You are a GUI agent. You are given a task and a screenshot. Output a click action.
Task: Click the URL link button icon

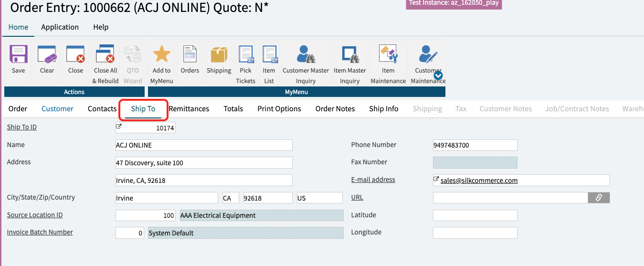599,198
